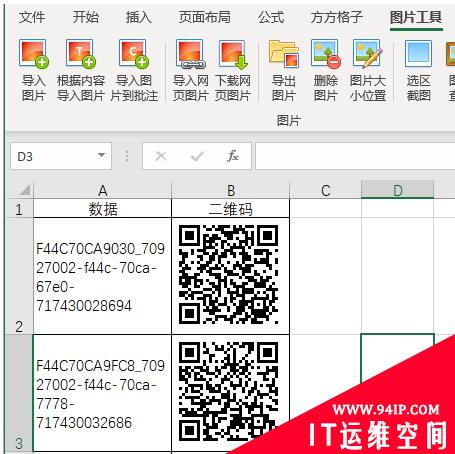Select row 3 header
The image size is (455, 454).
point(19,393)
